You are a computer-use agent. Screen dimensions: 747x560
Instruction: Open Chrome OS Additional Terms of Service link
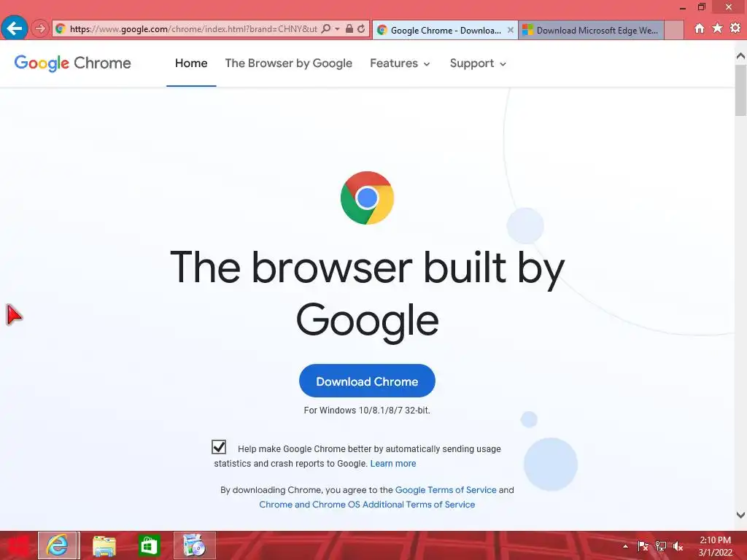pos(367,505)
